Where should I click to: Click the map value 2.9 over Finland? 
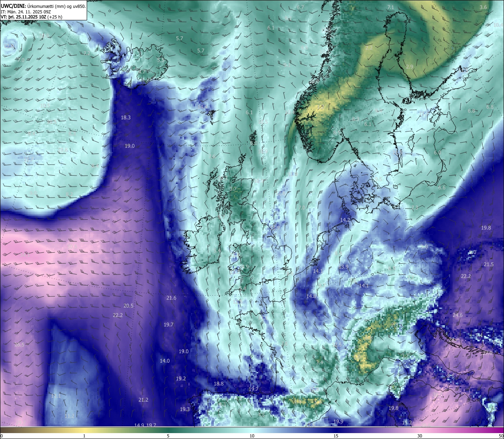(x=409, y=67)
